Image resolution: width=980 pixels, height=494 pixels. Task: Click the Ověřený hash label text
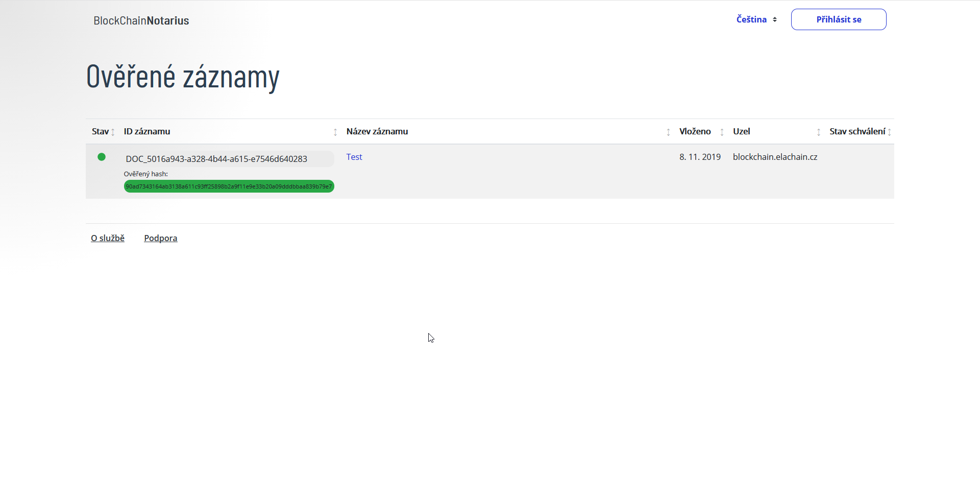coord(146,174)
